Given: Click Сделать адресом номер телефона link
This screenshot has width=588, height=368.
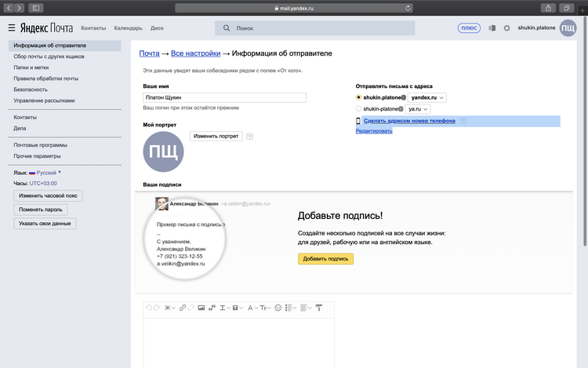Looking at the screenshot, I should pyautogui.click(x=409, y=121).
